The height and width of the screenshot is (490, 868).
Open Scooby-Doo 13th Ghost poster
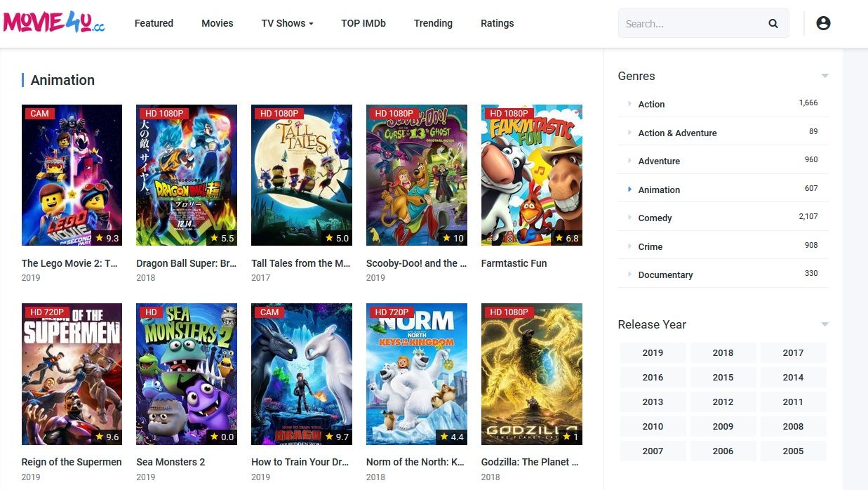(x=417, y=176)
